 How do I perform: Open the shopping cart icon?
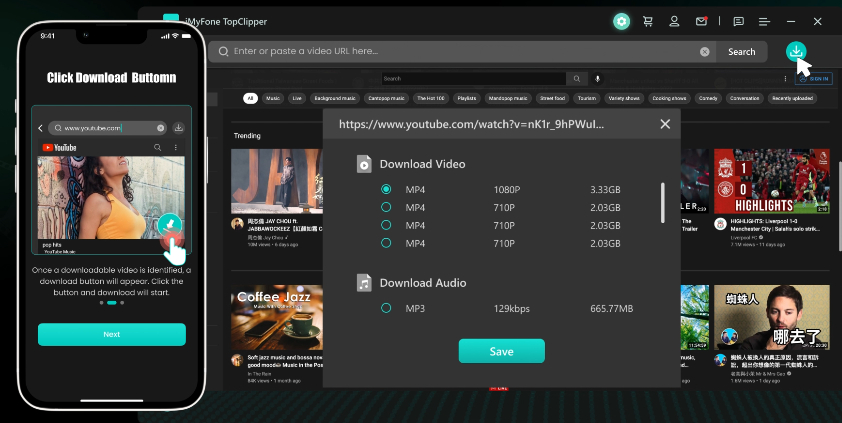(648, 21)
